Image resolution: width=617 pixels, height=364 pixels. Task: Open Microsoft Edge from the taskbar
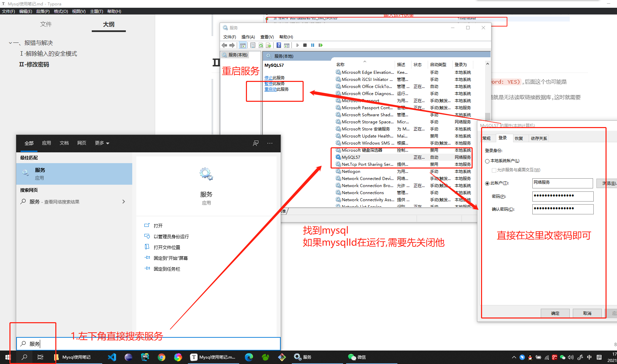pyautogui.click(x=249, y=357)
